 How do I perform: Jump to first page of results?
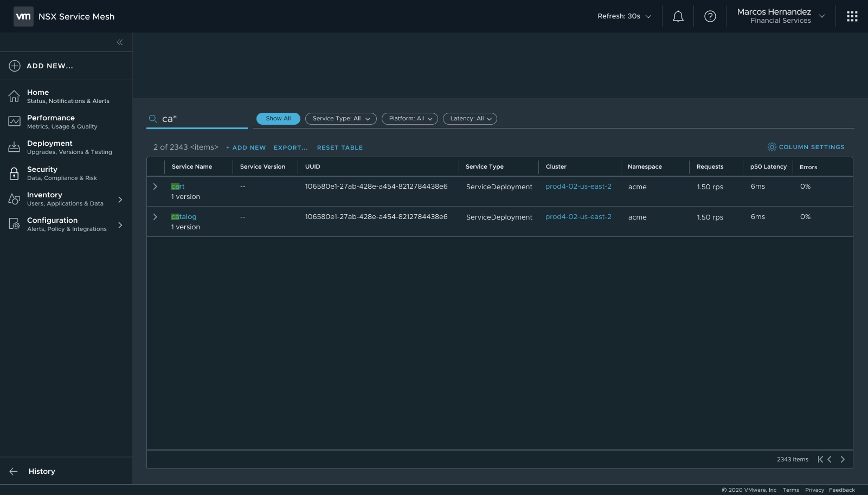coord(820,459)
